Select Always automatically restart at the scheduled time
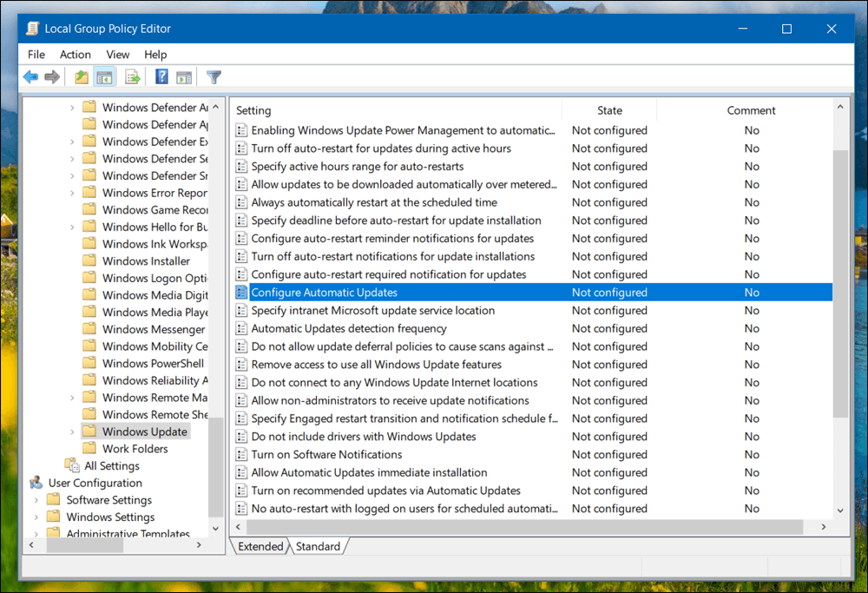The height and width of the screenshot is (593, 868). [374, 202]
